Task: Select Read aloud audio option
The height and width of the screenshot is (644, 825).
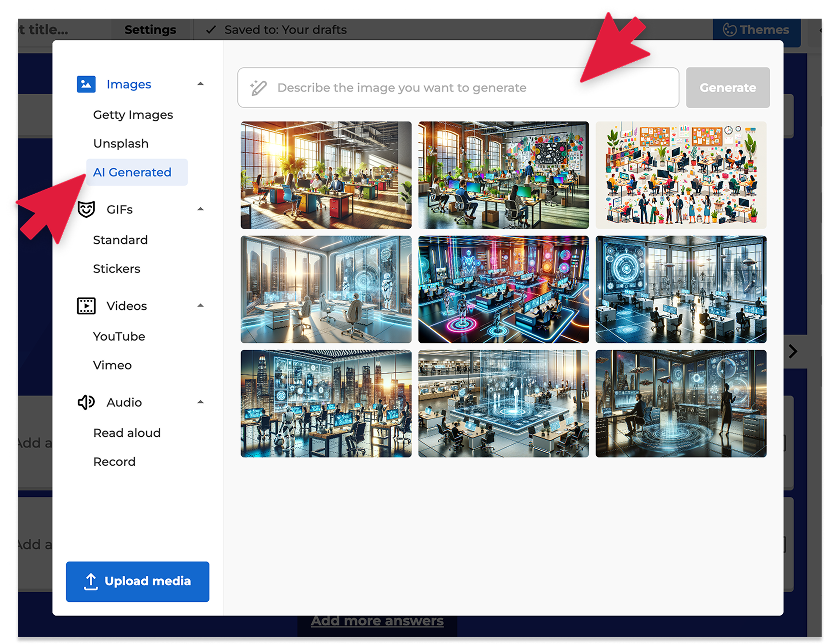Action: tap(127, 433)
